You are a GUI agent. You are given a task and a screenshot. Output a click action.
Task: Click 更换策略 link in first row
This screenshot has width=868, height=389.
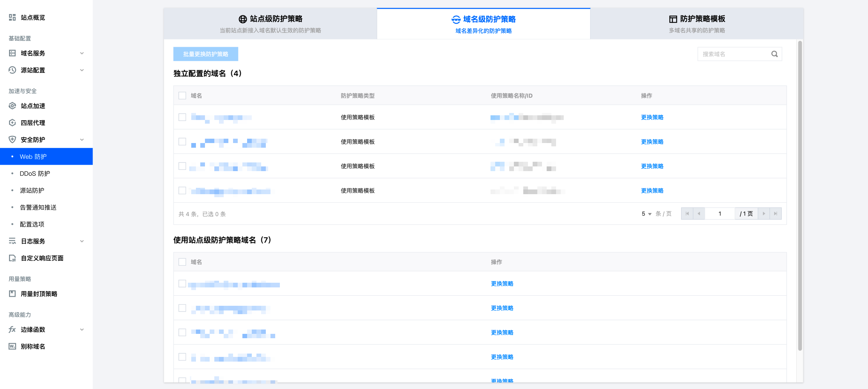pyautogui.click(x=652, y=117)
